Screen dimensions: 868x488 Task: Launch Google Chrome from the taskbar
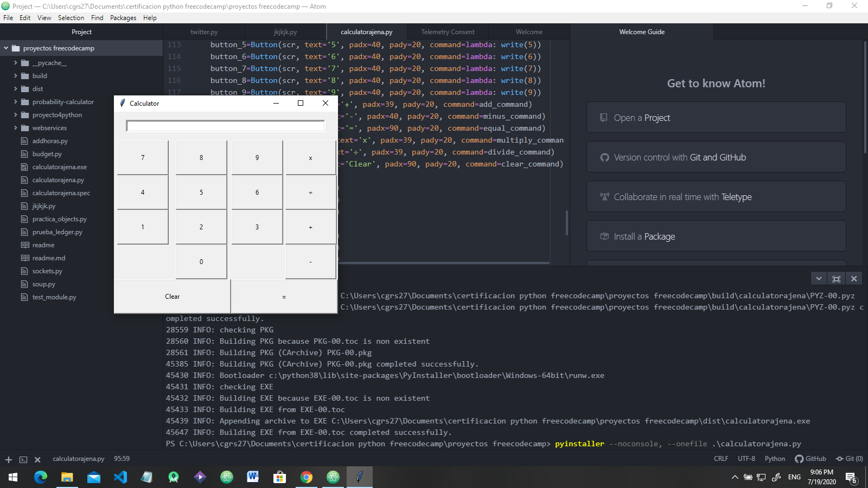click(307, 477)
